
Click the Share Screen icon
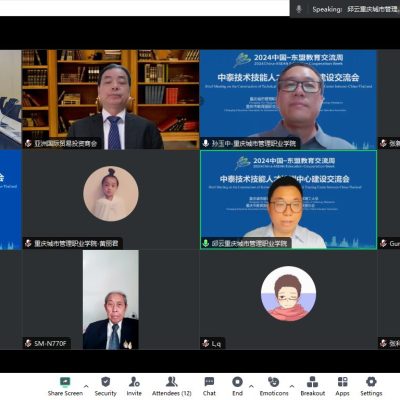pos(65,382)
